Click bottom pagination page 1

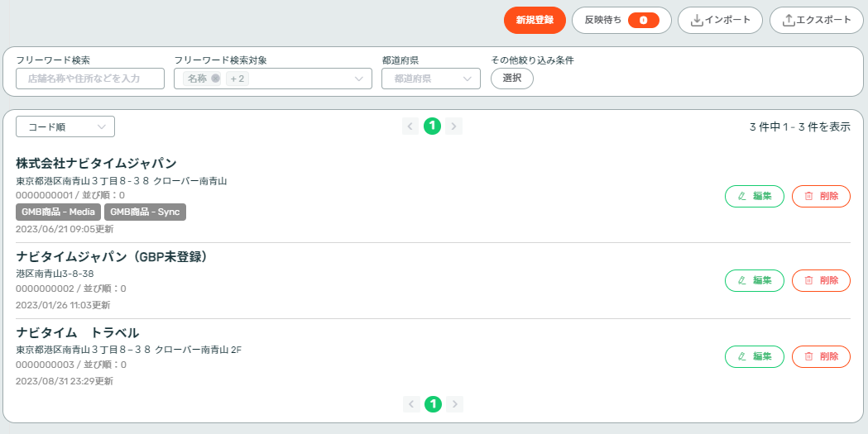(433, 404)
